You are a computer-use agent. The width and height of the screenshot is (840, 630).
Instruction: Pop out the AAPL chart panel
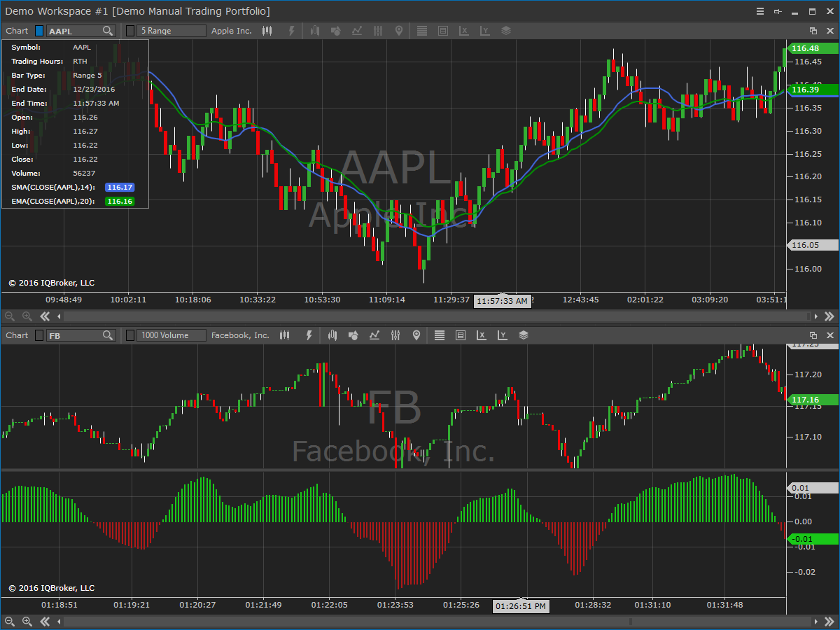point(813,31)
